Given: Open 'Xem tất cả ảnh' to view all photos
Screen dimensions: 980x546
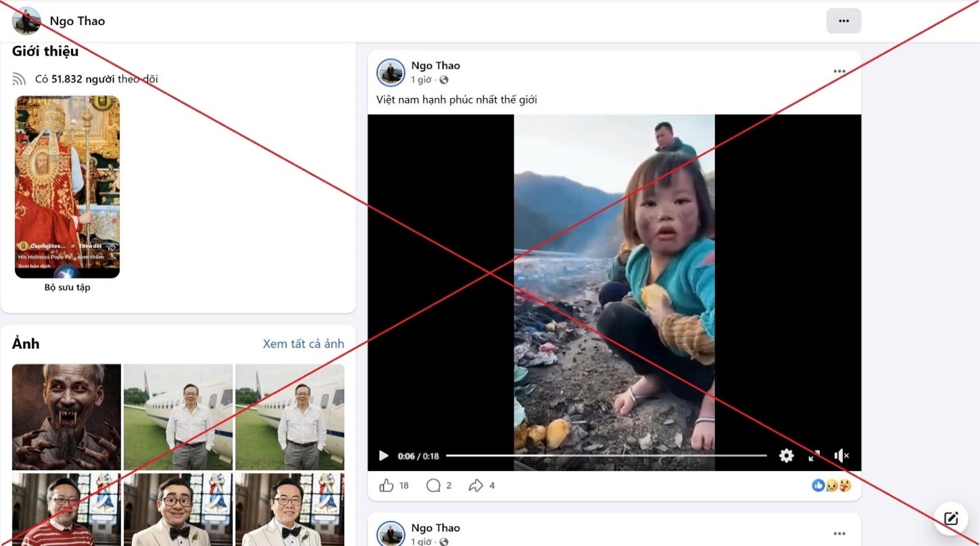Looking at the screenshot, I should click(303, 343).
